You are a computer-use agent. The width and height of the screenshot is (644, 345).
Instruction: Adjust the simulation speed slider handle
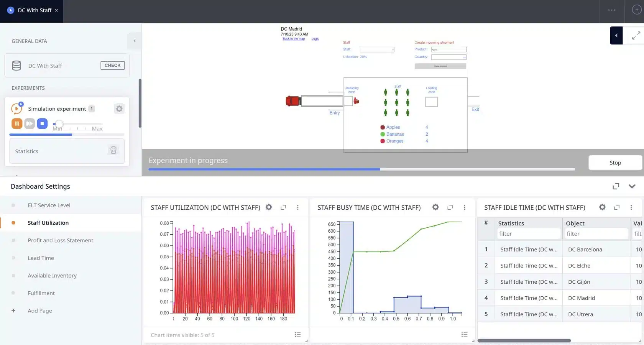point(59,124)
